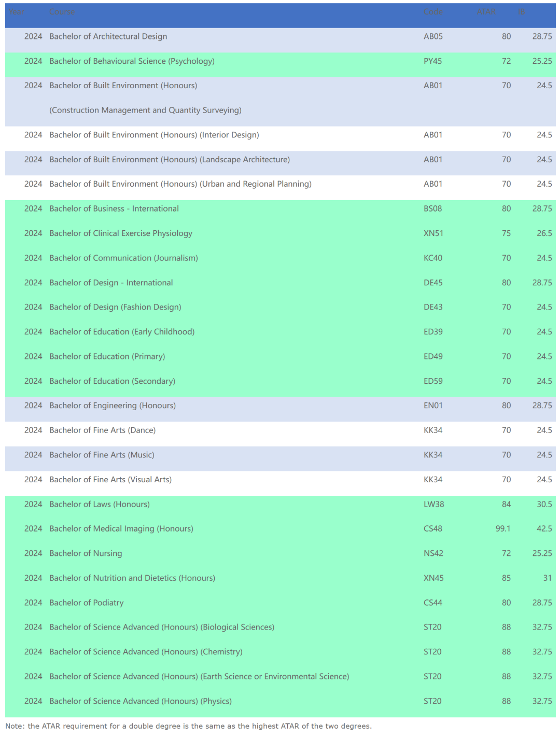Select Bachelor of Education (Primary)

point(107,356)
